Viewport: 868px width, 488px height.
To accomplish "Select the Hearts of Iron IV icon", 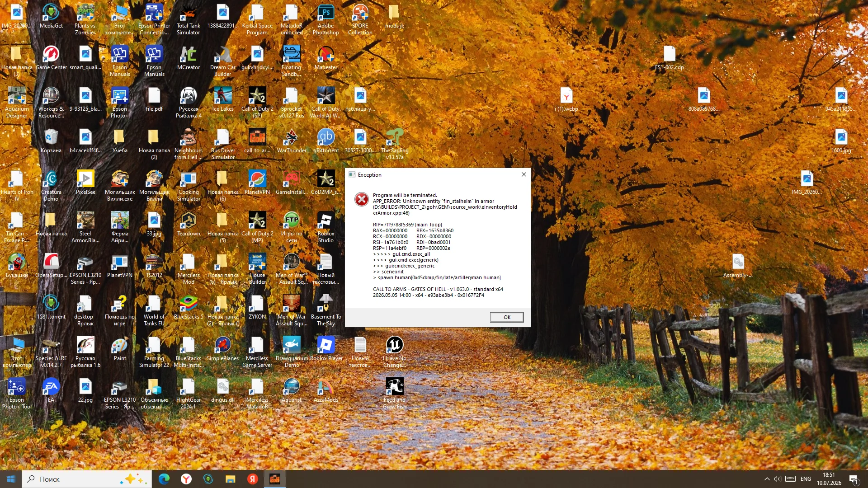I will tap(17, 186).
